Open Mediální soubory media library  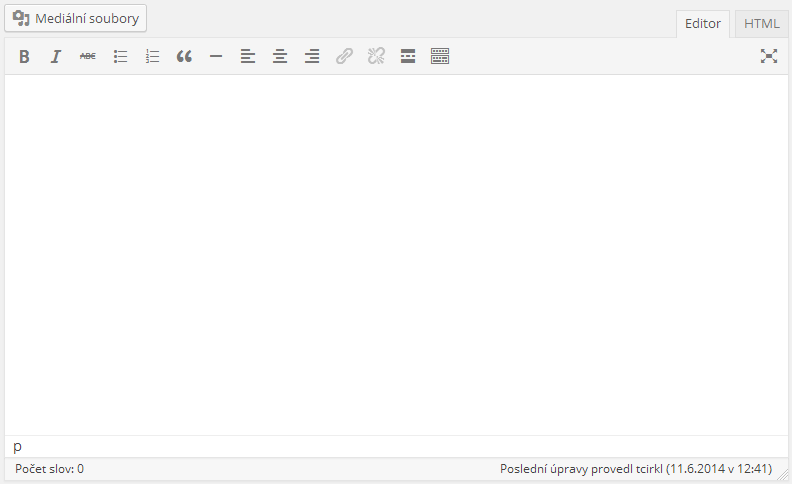[76, 18]
